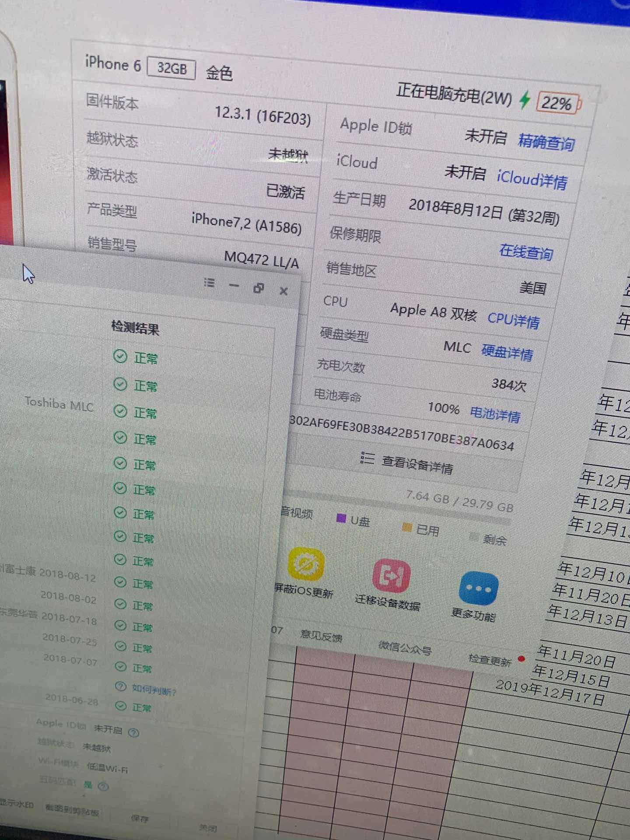Click the 2019年12月17日 cell in spreadsheet
Screen dimensions: 630x840
(x=550, y=693)
